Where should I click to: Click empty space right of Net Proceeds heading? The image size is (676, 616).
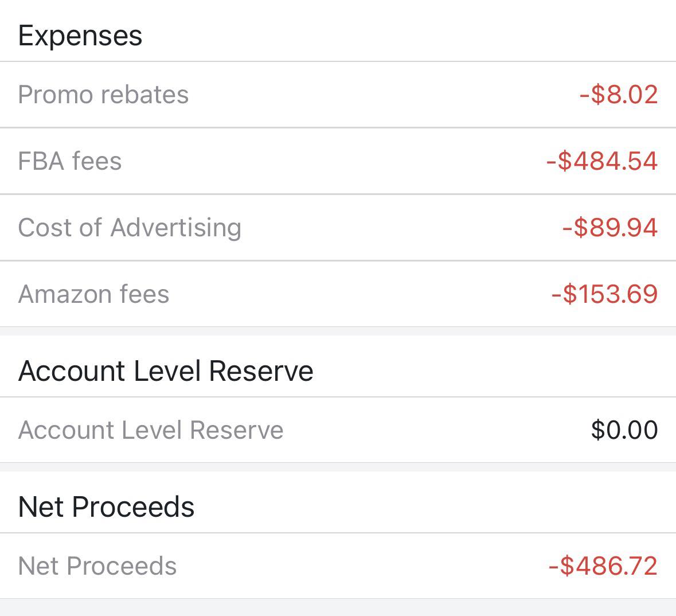coord(430,507)
